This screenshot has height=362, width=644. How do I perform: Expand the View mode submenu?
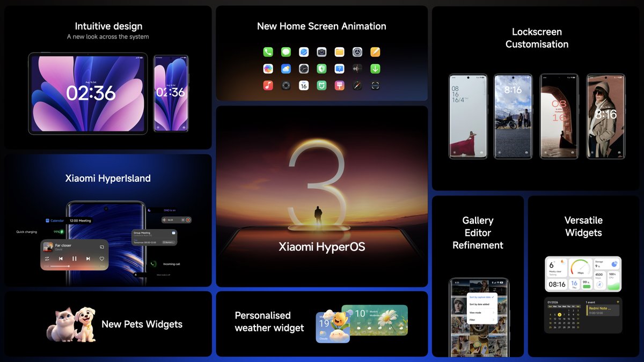[482, 312]
